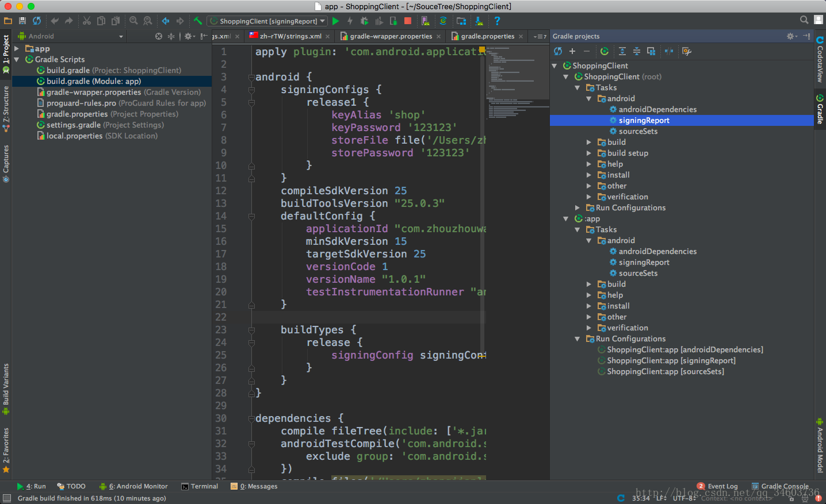Select root androidDependencies task

tap(652, 110)
